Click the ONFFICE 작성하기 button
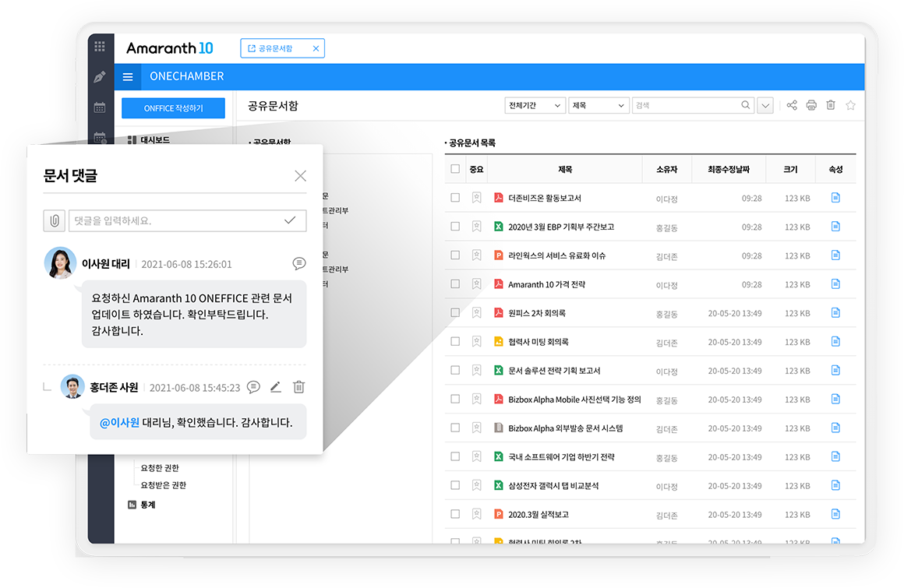Screen dimensions: 904x588 (x=173, y=108)
